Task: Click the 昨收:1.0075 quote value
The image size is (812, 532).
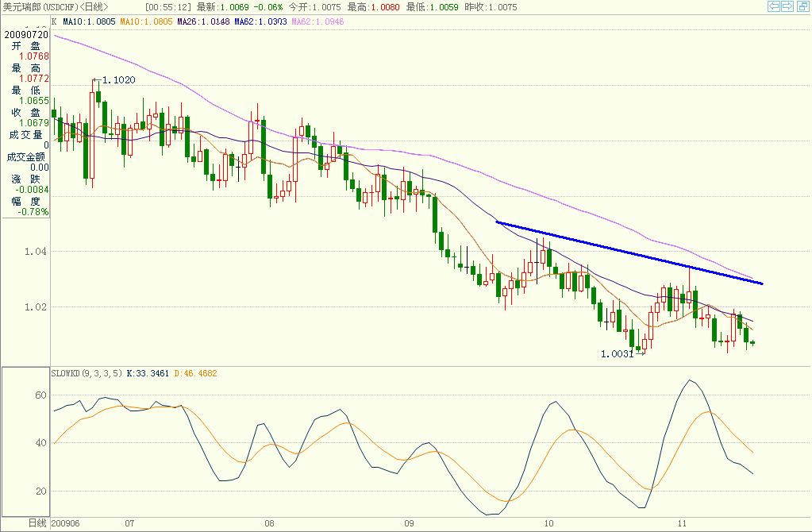Action: 491,7
